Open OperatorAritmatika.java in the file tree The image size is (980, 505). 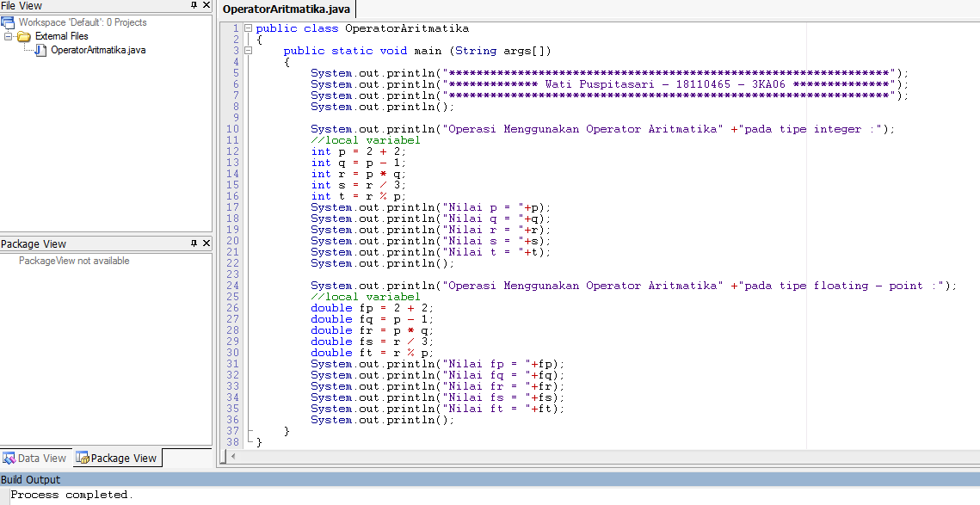[98, 50]
